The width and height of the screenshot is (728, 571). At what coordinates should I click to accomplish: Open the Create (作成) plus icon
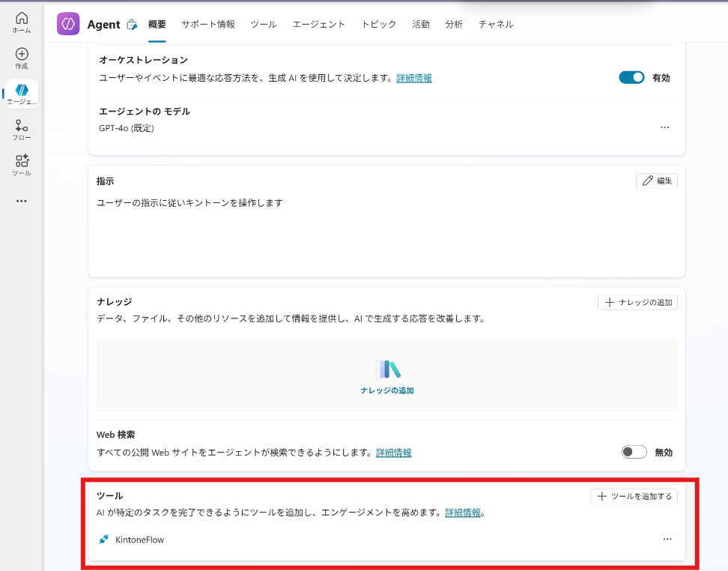(22, 54)
